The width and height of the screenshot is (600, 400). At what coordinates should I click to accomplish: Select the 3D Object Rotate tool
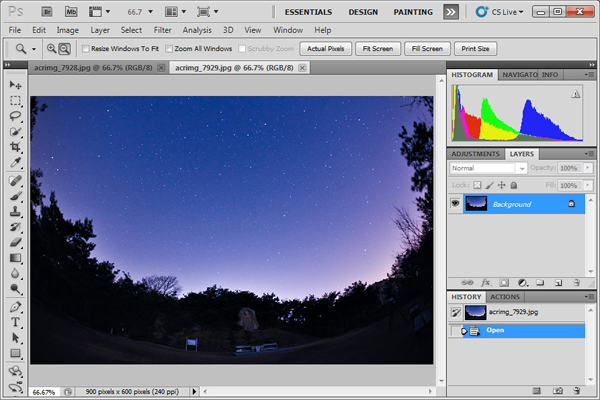(15, 371)
